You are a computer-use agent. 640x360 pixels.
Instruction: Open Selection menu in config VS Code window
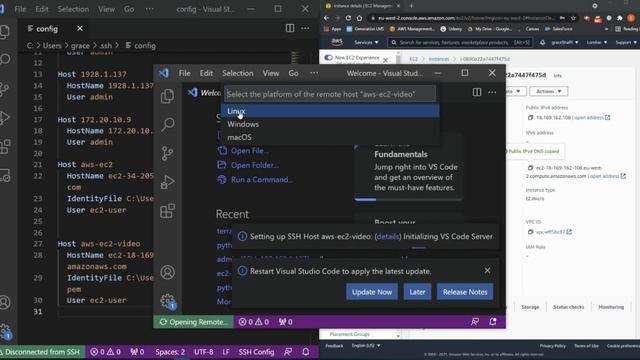73,9
